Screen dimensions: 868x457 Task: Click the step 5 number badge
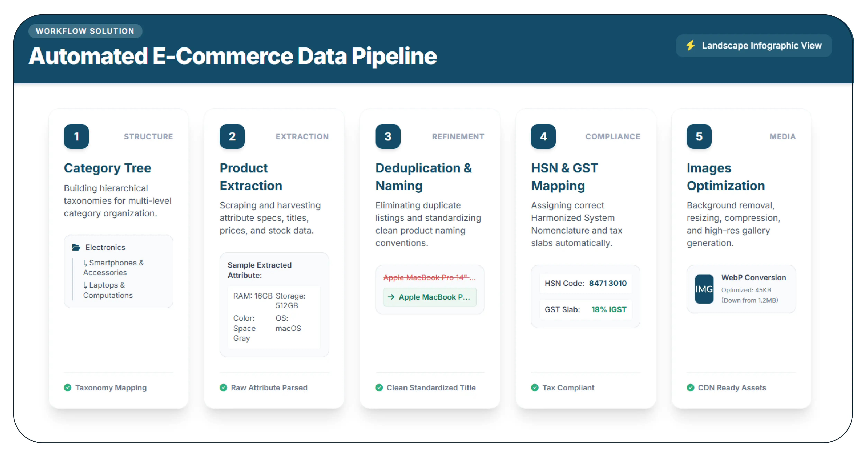(699, 136)
